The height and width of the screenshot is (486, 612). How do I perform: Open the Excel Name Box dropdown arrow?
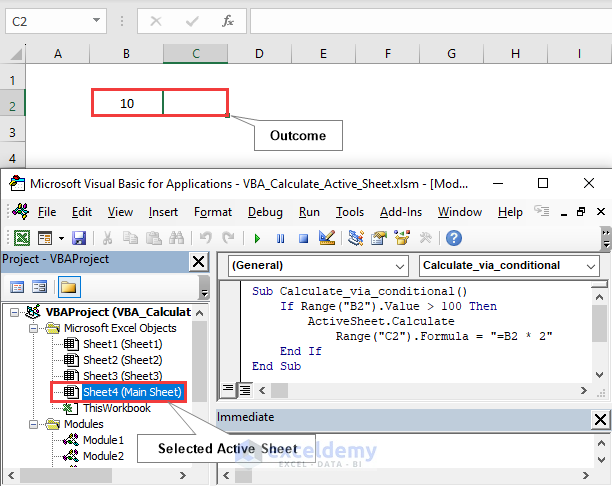96,20
